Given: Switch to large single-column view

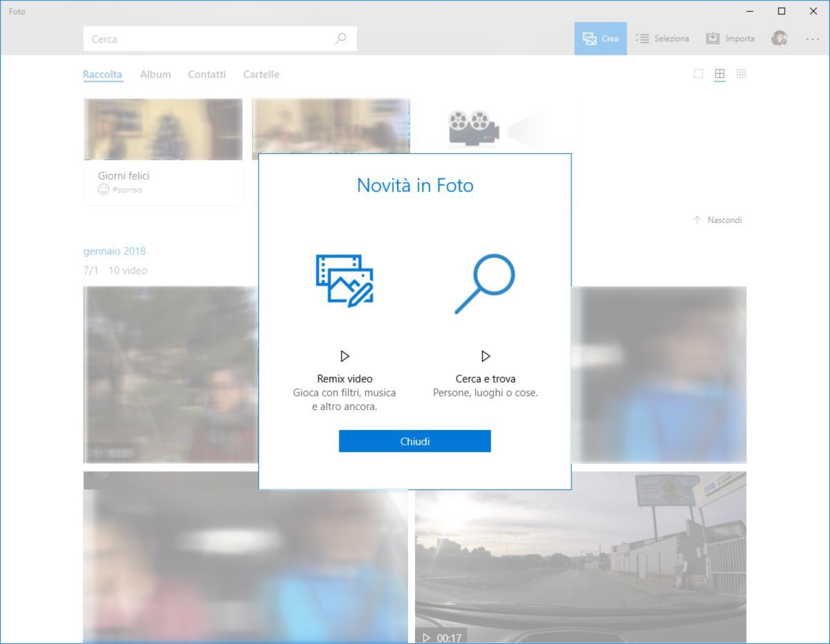Looking at the screenshot, I should 698,73.
